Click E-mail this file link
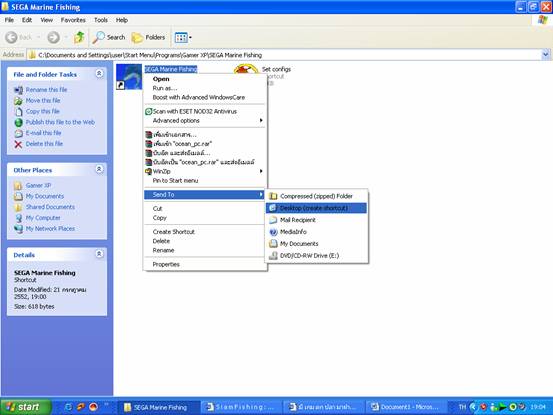This screenshot has height=415, width=553. 43,133
